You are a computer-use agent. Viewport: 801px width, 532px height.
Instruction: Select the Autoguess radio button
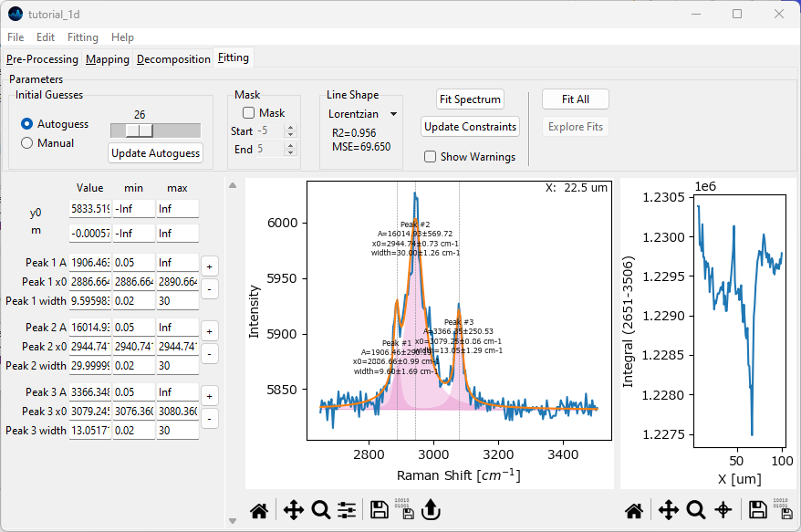(x=27, y=123)
